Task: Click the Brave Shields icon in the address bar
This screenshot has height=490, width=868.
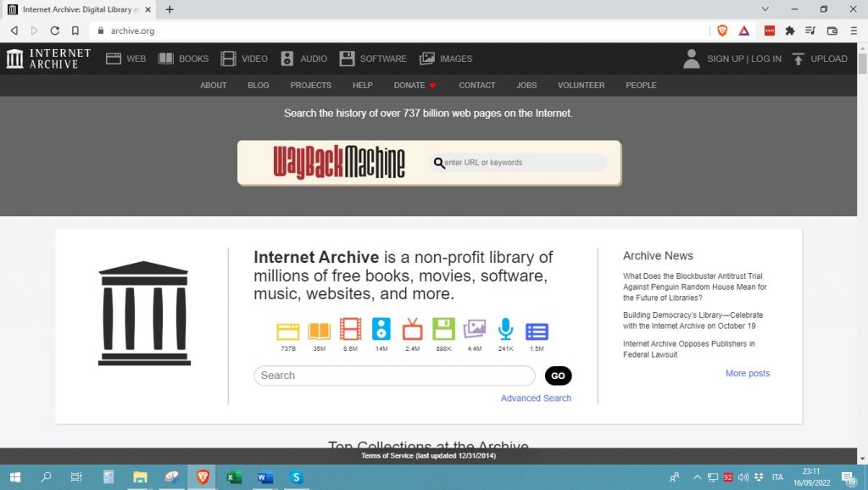Action: click(x=721, y=29)
